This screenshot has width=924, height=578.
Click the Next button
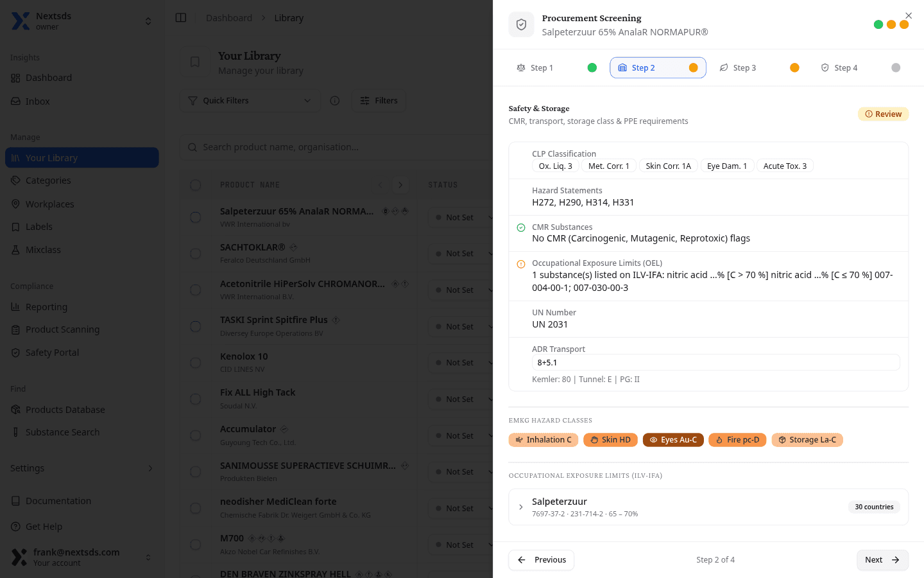coord(882,560)
